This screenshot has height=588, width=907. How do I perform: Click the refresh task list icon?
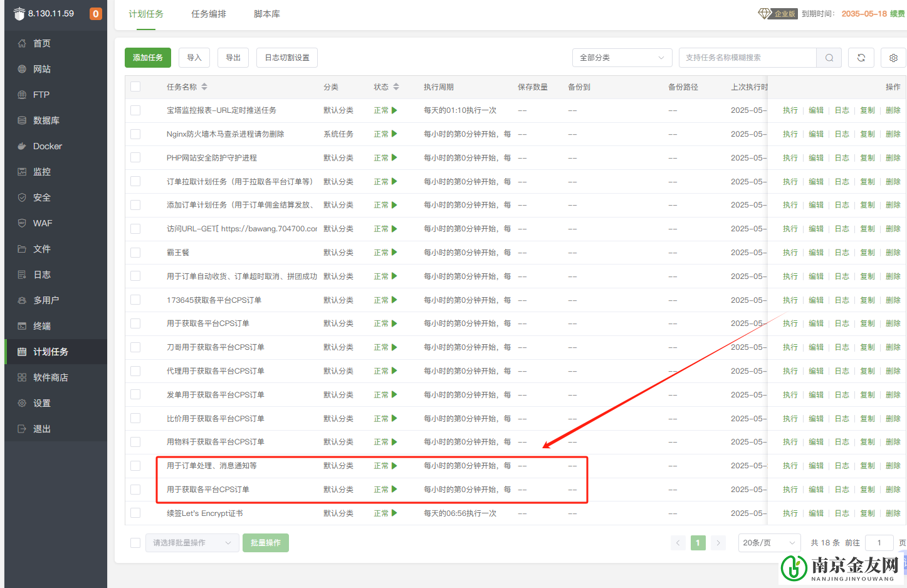pyautogui.click(x=861, y=58)
